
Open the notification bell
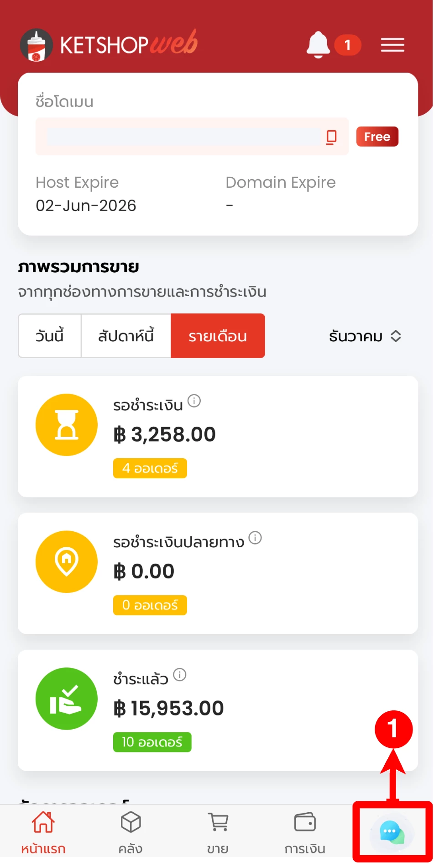point(318,45)
